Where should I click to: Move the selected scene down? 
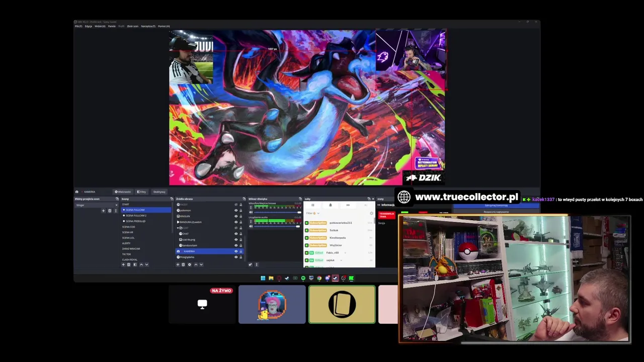click(x=146, y=264)
